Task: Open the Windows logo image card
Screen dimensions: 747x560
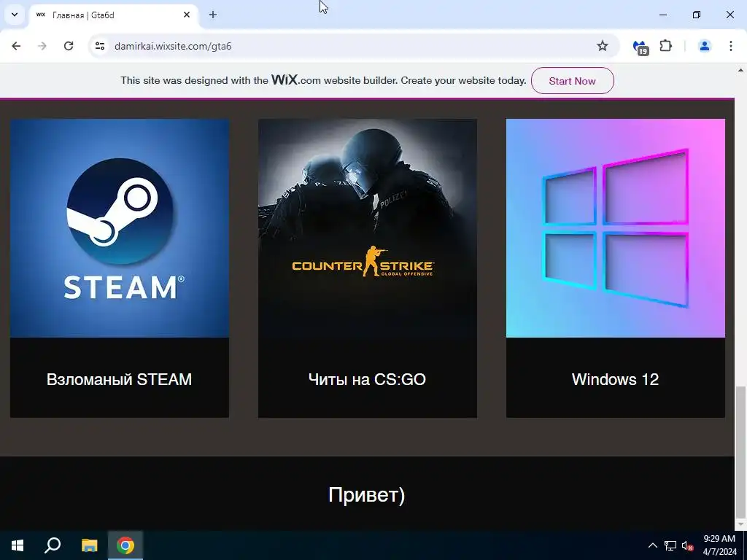Action: 616,228
